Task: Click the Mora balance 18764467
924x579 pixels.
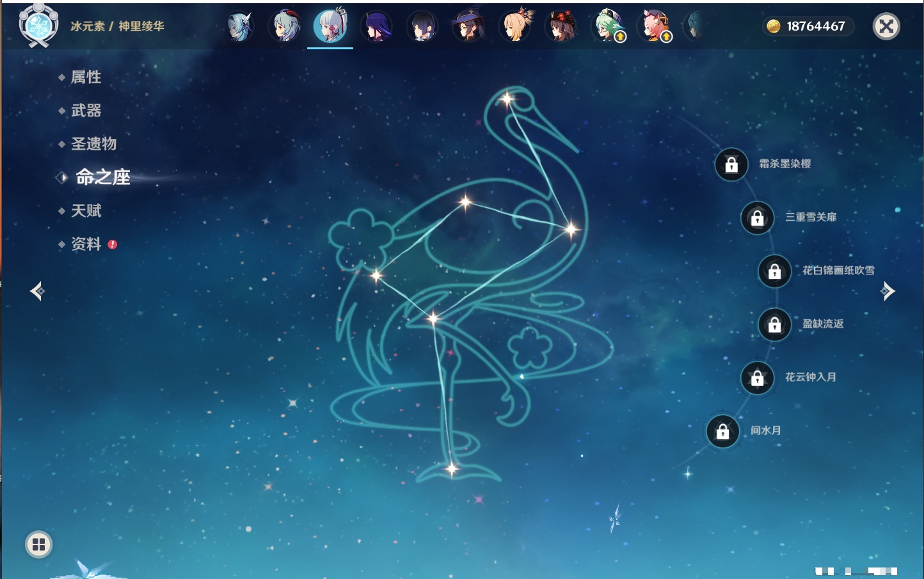Action: [x=808, y=26]
